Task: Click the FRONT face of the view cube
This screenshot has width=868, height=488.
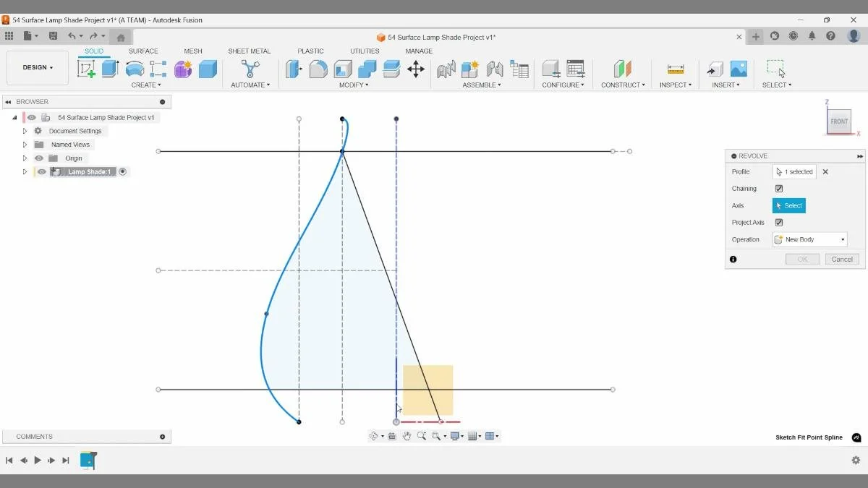Action: pyautogui.click(x=839, y=121)
